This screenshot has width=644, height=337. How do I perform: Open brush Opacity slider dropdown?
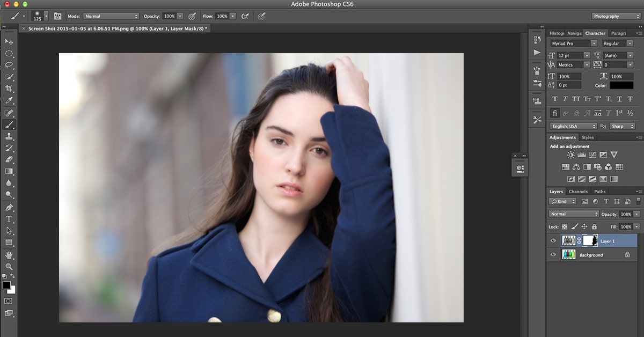pyautogui.click(x=180, y=16)
